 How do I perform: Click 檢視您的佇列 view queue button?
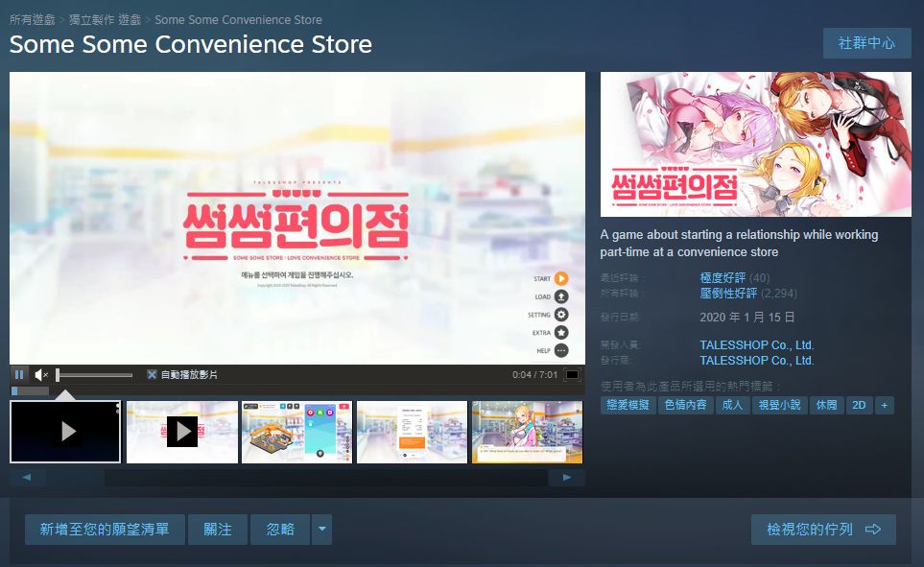coord(823,530)
